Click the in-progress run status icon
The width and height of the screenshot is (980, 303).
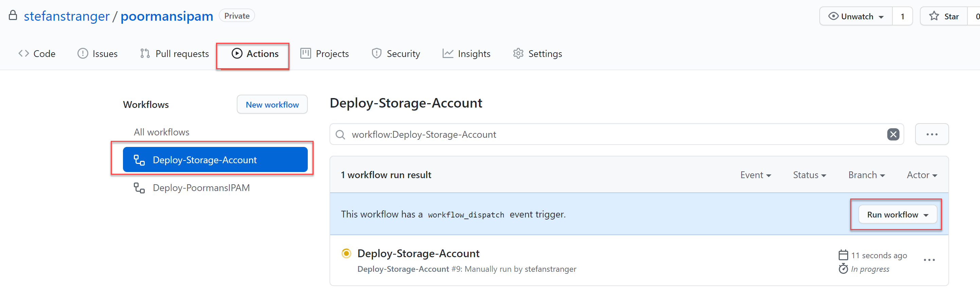click(x=346, y=253)
